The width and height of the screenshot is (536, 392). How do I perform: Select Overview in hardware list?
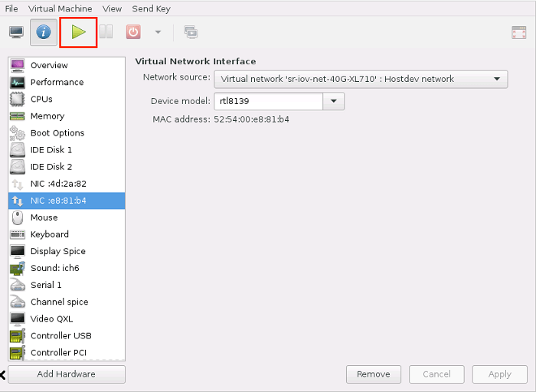click(67, 65)
